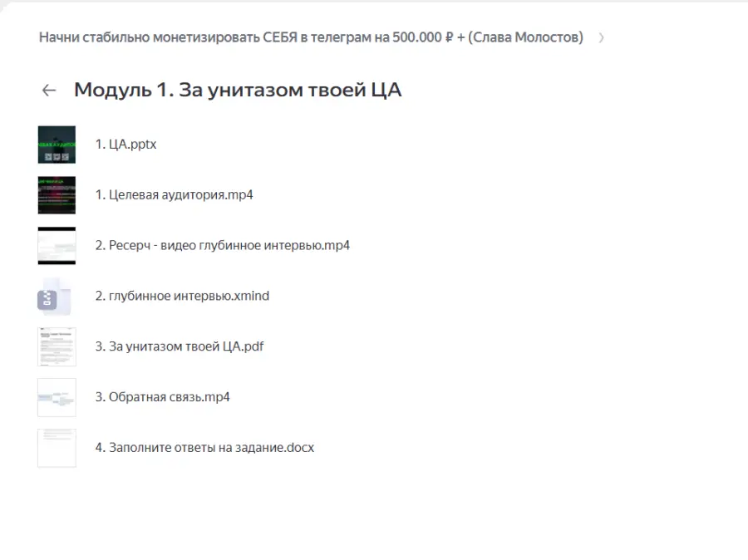
Task: Select the heading Модуль 1. За унитазом твоей ЦА
Action: click(x=238, y=90)
